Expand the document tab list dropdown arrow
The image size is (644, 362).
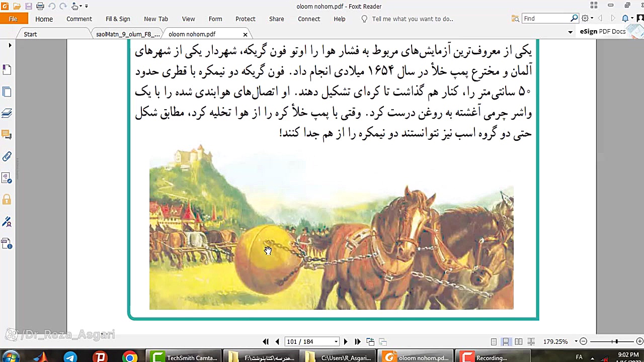pyautogui.click(x=570, y=32)
